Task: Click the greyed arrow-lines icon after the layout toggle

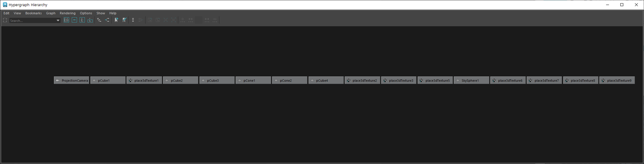Action: click(x=141, y=20)
